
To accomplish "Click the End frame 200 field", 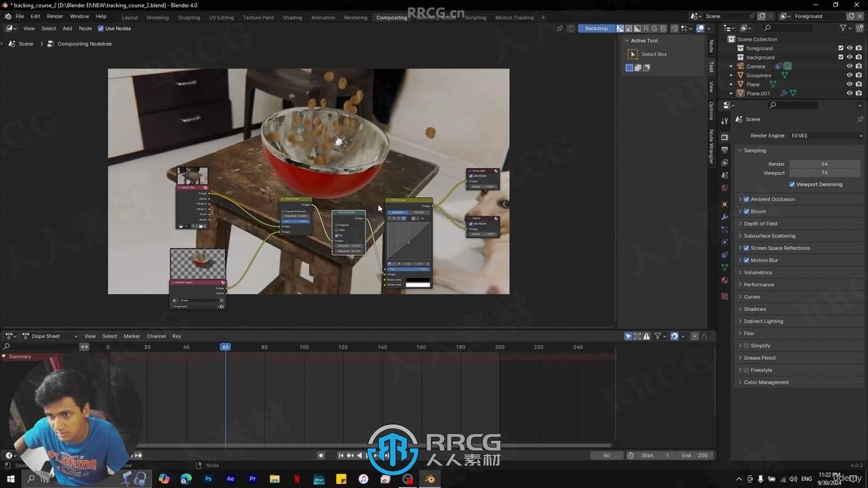I will click(695, 455).
